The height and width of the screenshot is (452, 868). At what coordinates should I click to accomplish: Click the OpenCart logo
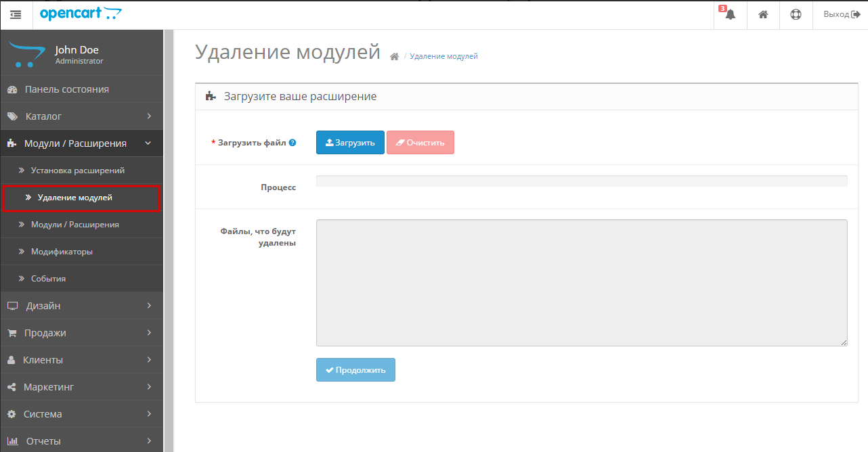81,14
